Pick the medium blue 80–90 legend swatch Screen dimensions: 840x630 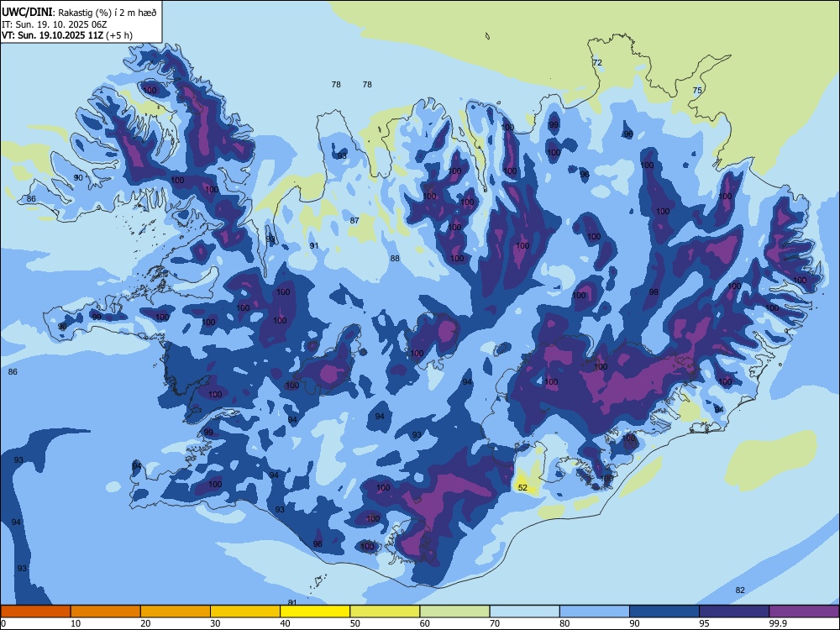coord(595,612)
